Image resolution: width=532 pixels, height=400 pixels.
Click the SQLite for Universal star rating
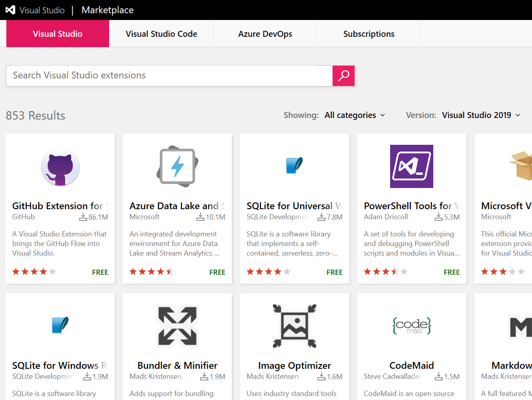pos(269,272)
